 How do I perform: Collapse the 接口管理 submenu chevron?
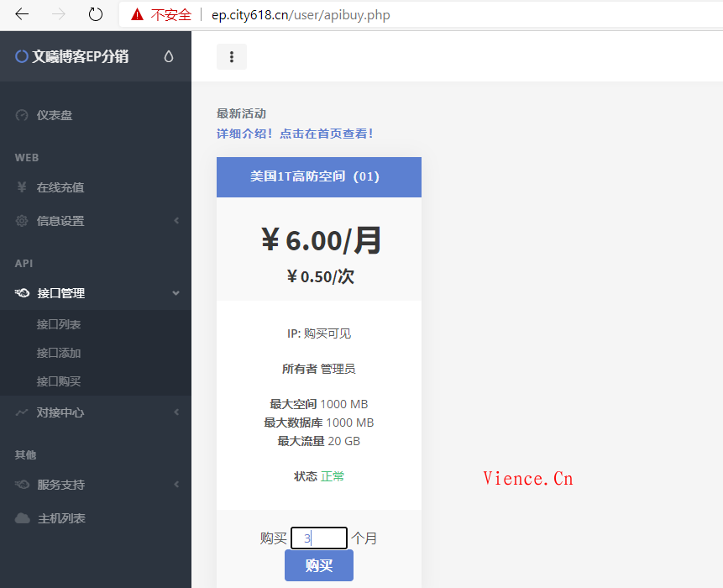(176, 293)
